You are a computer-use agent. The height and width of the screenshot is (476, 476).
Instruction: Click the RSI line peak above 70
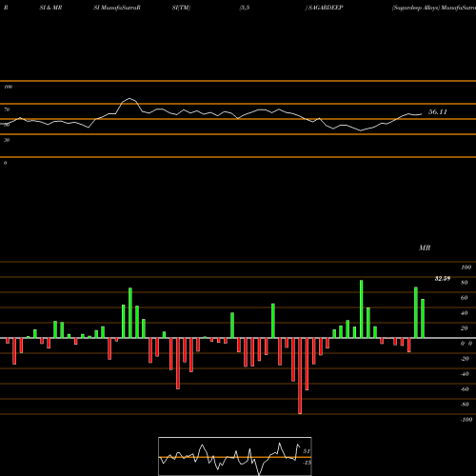pyautogui.click(x=129, y=99)
